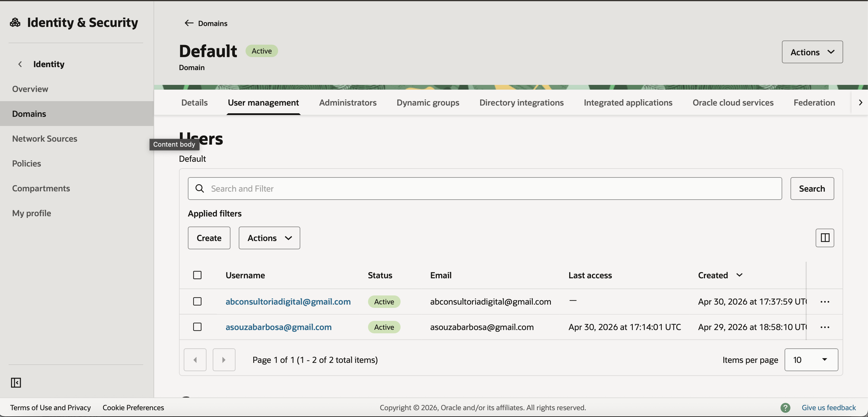Open the Directory integrations tab
Screen dimensions: 868x417
tap(521, 102)
